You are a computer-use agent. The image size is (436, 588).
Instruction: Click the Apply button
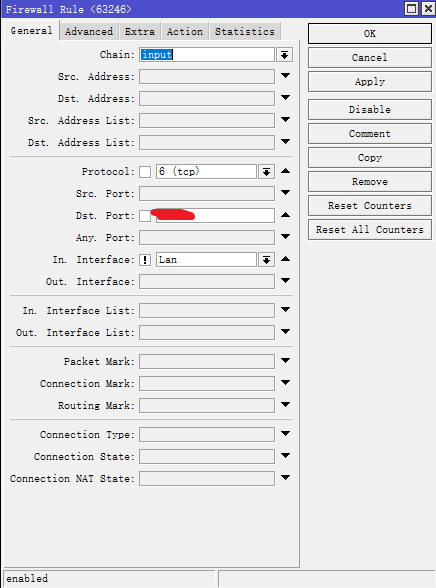coord(370,82)
